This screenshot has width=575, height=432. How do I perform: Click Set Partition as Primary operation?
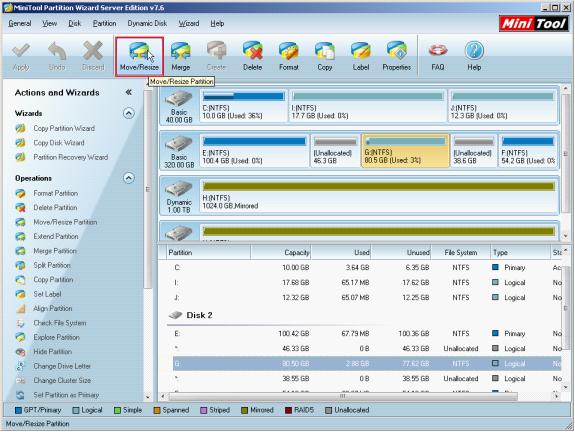coord(66,395)
